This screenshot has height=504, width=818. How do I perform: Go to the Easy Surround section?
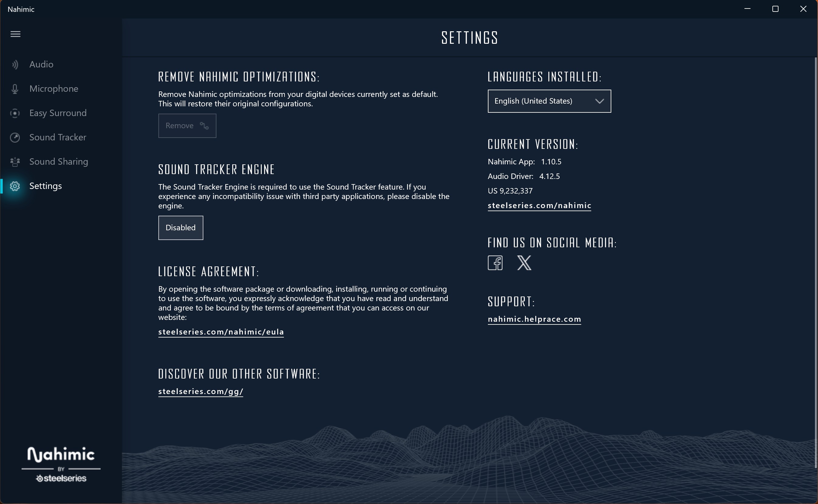(58, 113)
